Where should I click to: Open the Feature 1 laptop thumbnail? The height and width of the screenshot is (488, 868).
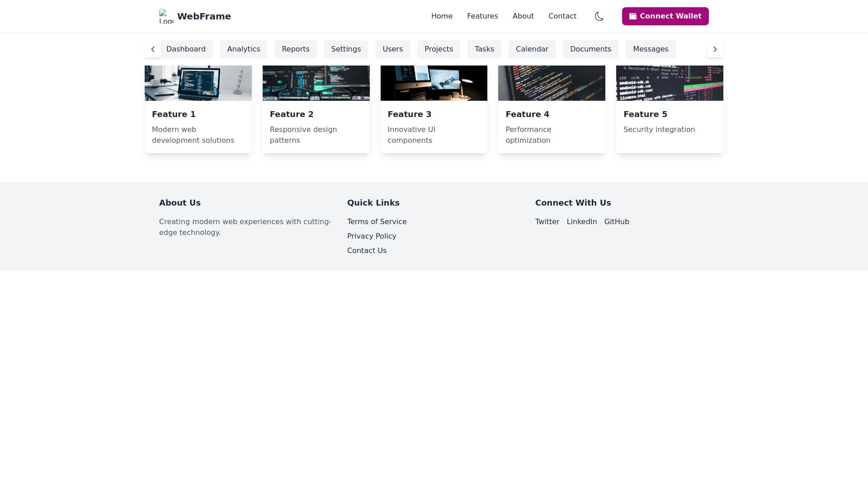[x=198, y=83]
